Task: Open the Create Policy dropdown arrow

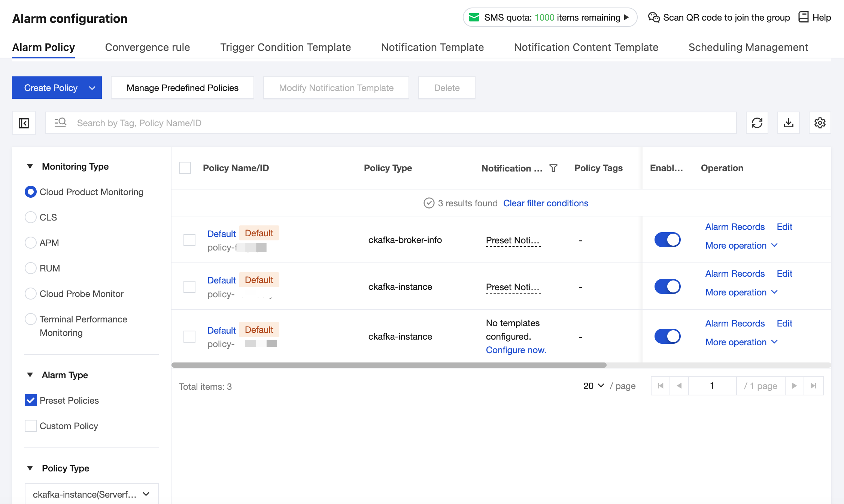Action: pos(92,88)
